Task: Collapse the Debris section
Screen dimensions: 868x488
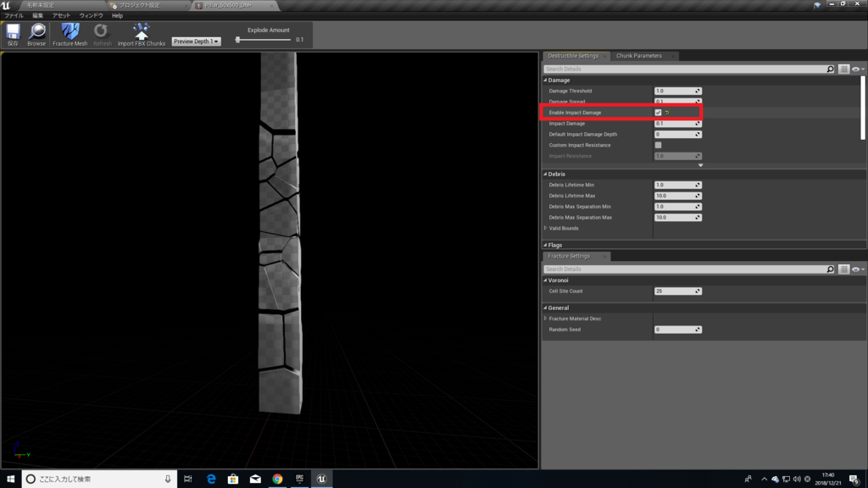Action: [545, 175]
